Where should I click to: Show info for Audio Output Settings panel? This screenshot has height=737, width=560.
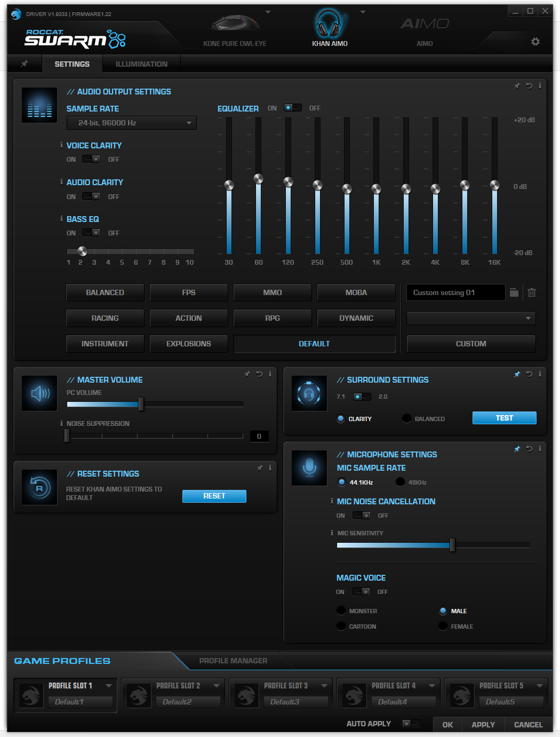click(x=540, y=86)
